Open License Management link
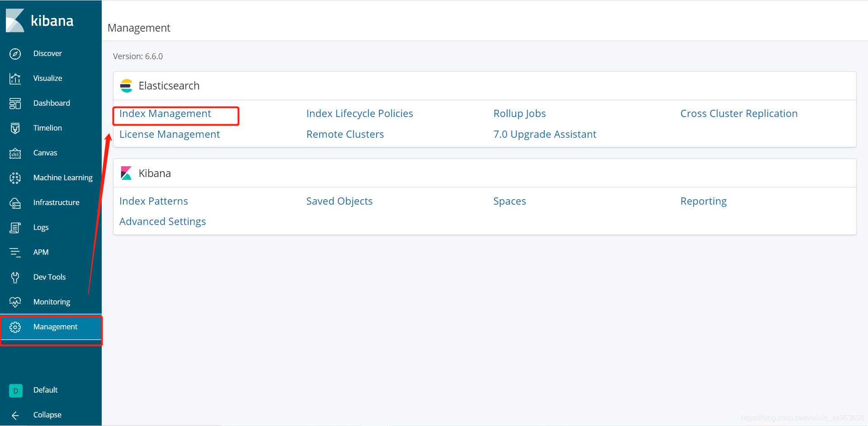This screenshot has height=426, width=868. click(x=170, y=135)
